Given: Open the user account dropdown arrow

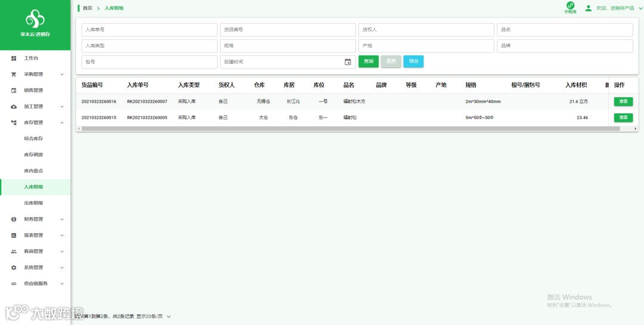Looking at the screenshot, I should [640, 8].
